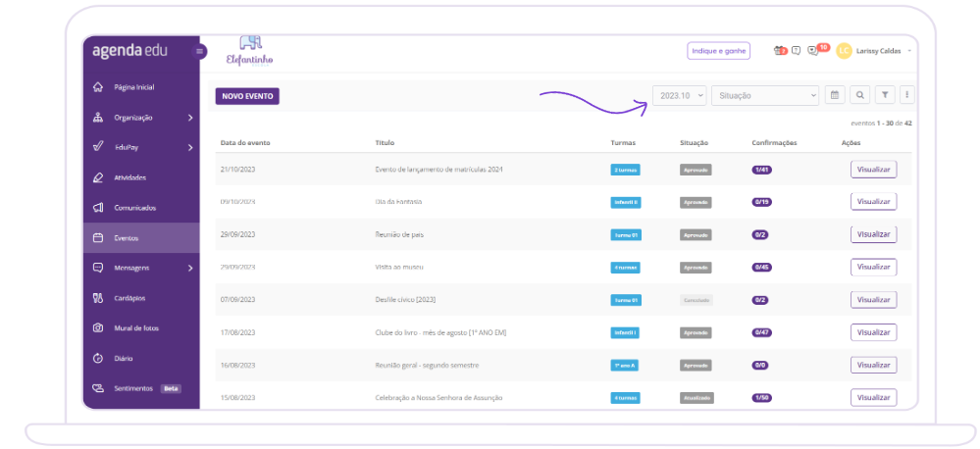
Task: Open the Situação filter dropdown
Action: tap(765, 95)
